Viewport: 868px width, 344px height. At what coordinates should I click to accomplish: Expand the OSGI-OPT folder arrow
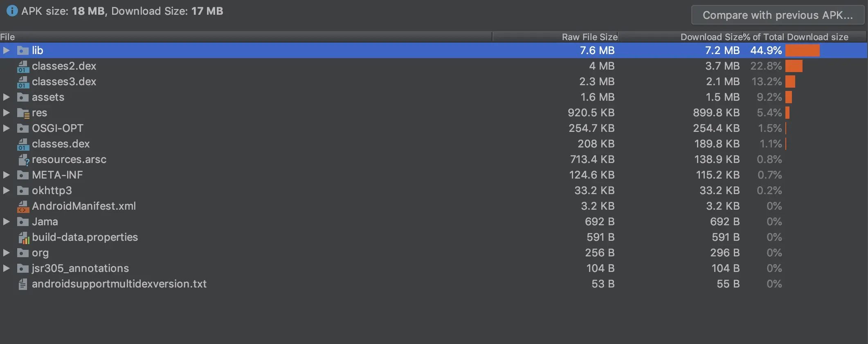click(6, 128)
